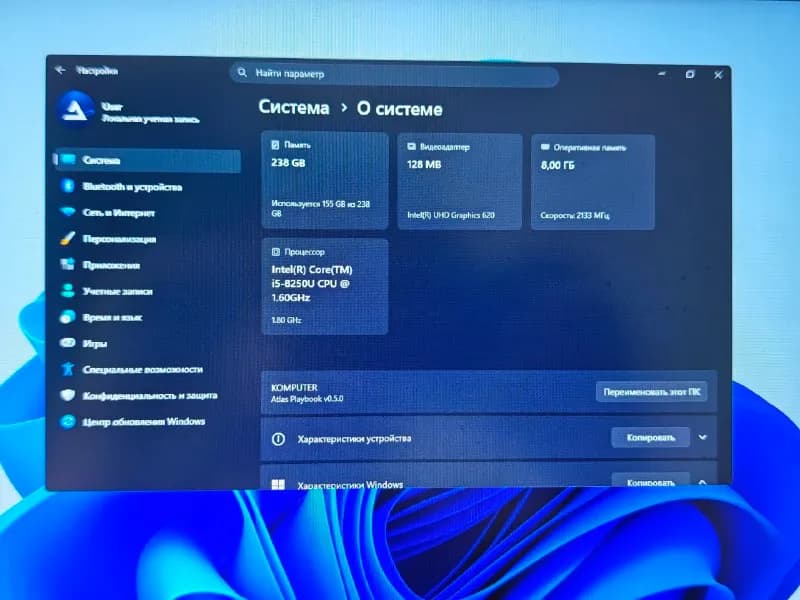The width and height of the screenshot is (800, 600).
Task: Open the User account avatar
Action: [x=76, y=109]
